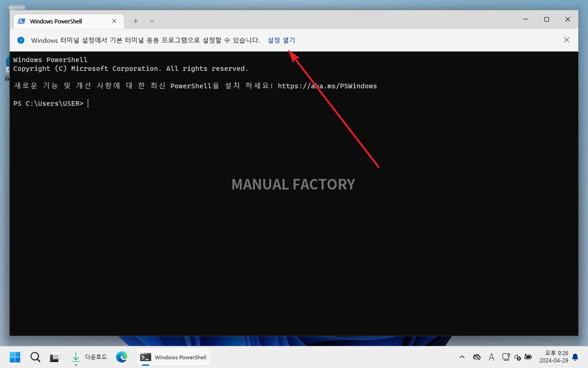This screenshot has height=368, width=588.
Task: Open the volume tray icon
Action: coord(517,357)
